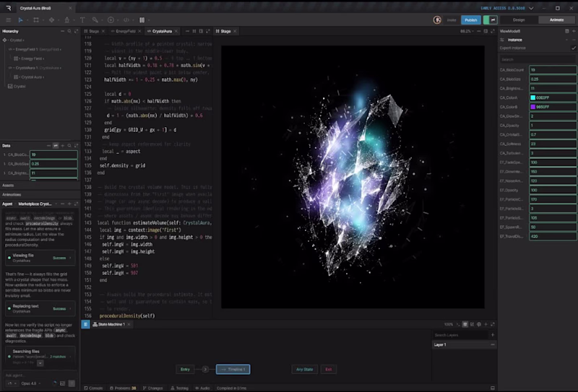
Task: Edit CA_BlobCount value in ViewModel panel
Action: coord(553,69)
